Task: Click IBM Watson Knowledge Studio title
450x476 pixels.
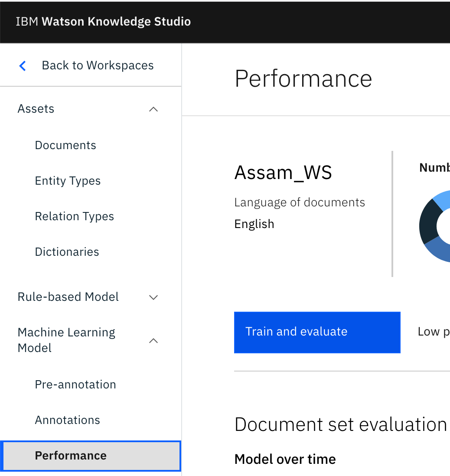Action: [103, 22]
